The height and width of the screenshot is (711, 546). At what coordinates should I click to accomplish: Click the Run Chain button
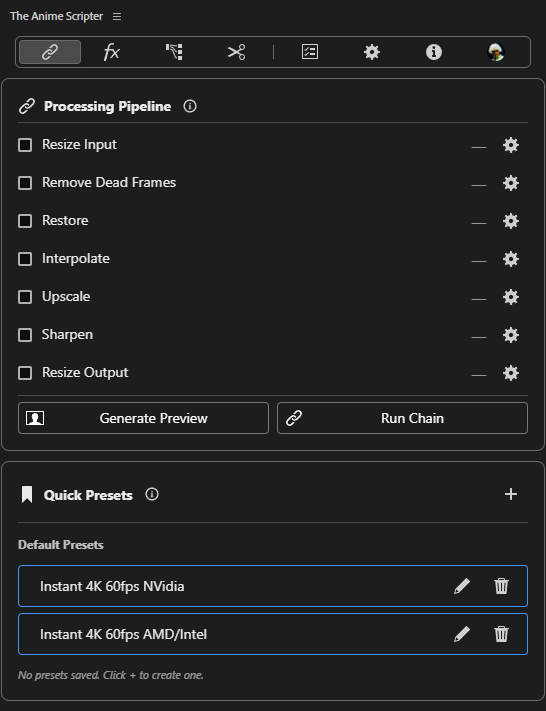(x=403, y=418)
